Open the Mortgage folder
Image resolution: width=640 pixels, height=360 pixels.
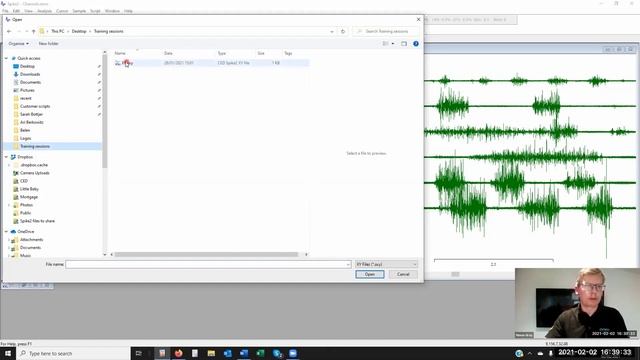[29, 197]
